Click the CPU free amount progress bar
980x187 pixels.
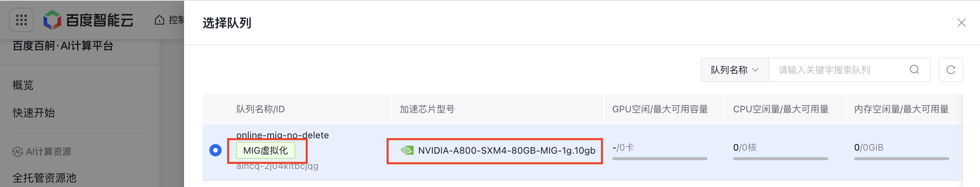pyautogui.click(x=780, y=159)
